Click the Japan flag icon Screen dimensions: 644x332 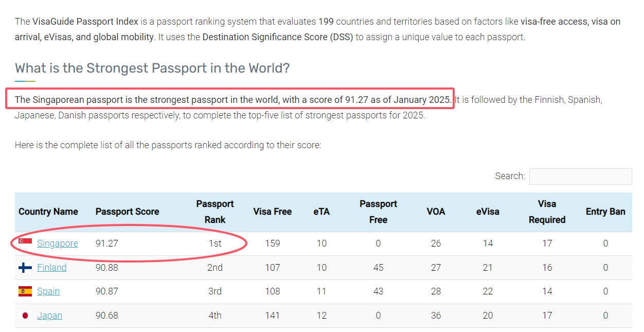25,316
